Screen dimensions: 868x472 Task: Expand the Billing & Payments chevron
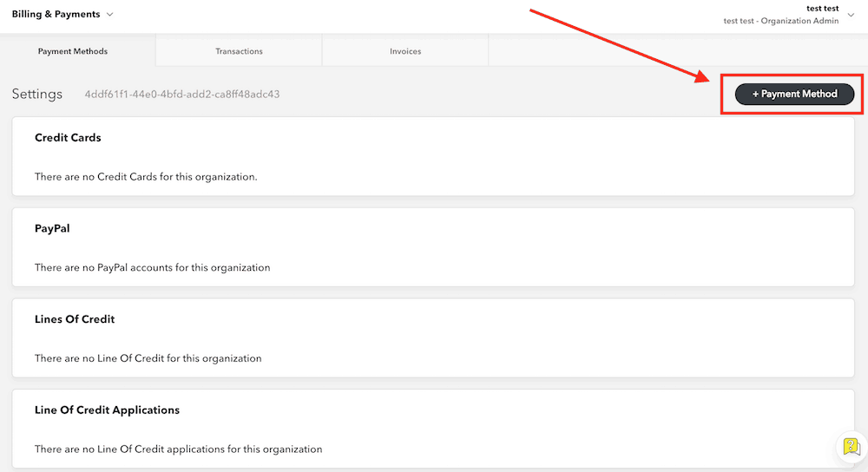(x=109, y=15)
